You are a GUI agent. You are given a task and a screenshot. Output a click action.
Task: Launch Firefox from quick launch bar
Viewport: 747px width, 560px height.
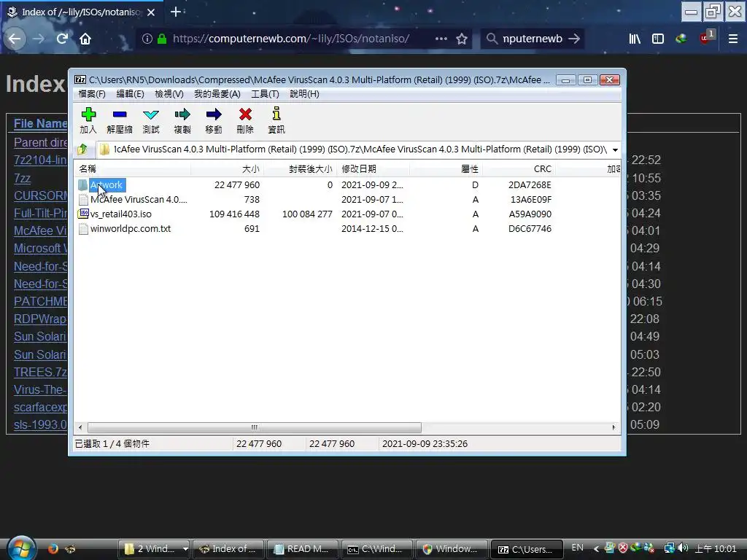click(53, 548)
